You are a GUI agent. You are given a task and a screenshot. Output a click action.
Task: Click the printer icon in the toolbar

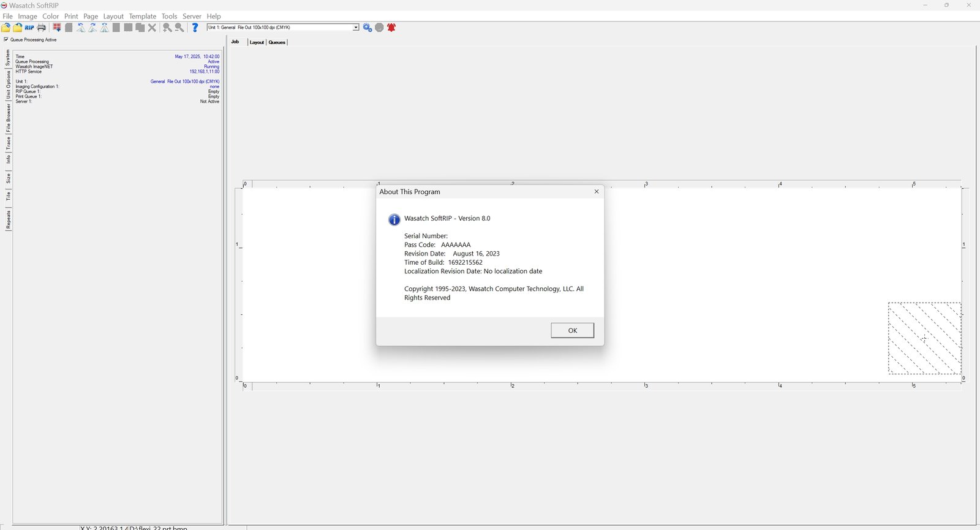(x=42, y=28)
